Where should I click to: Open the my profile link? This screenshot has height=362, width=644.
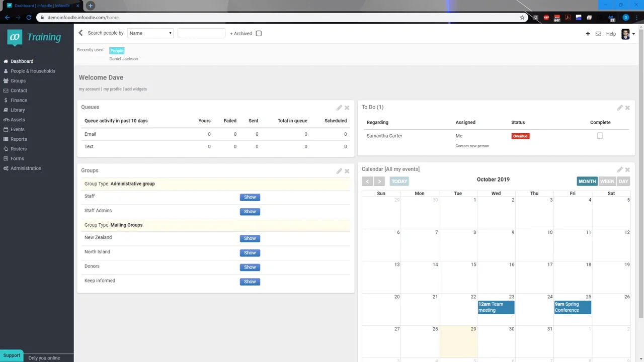112,89
